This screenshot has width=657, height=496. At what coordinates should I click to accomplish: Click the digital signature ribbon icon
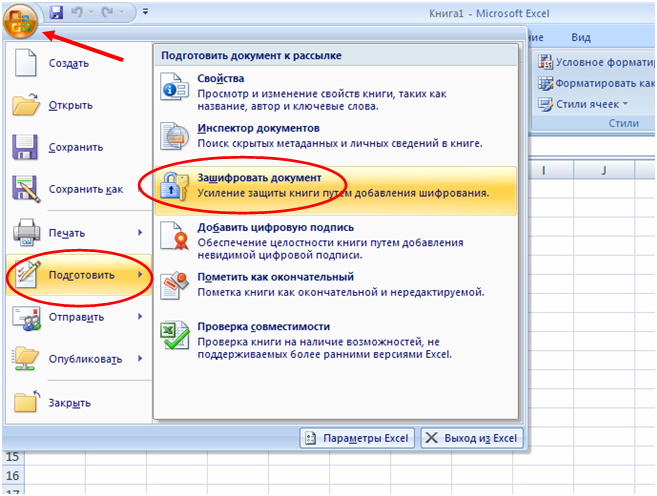click(x=174, y=235)
